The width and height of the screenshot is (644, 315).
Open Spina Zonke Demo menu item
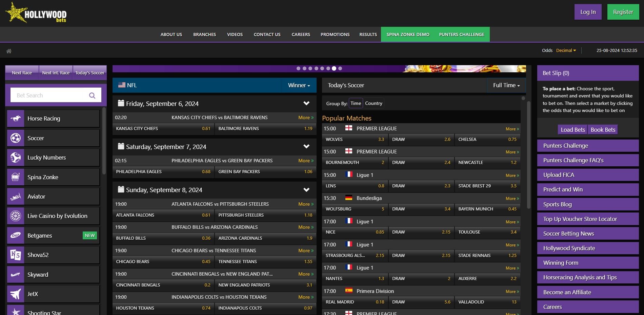tap(408, 34)
